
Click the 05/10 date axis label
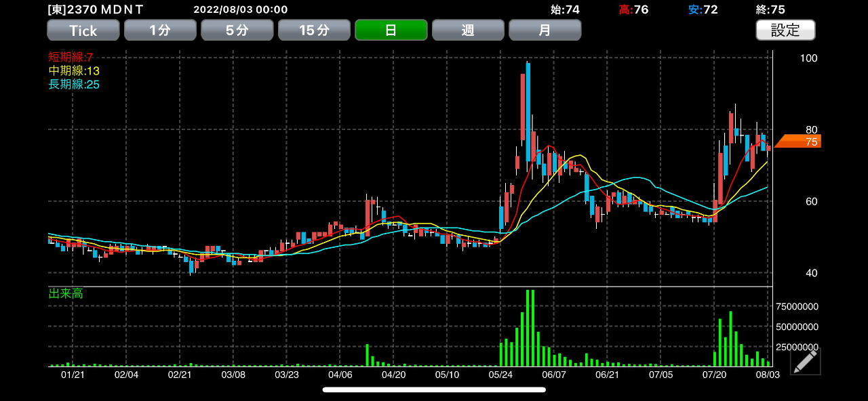[448, 375]
